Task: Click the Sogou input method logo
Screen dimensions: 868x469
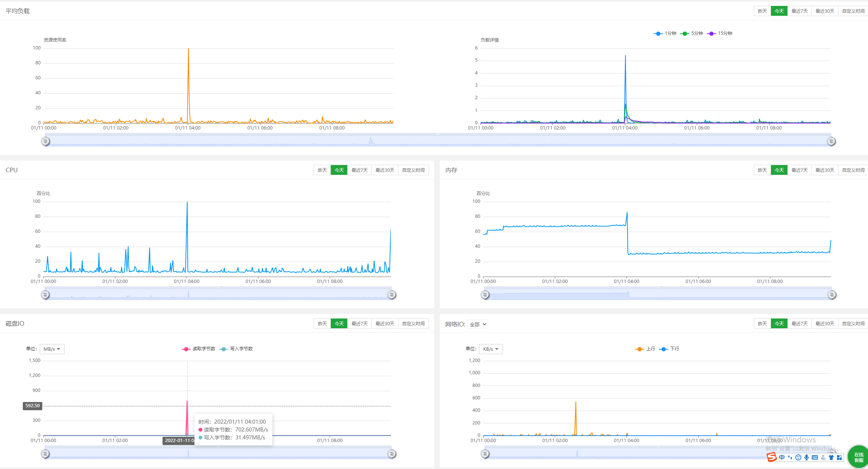Action: pyautogui.click(x=772, y=457)
